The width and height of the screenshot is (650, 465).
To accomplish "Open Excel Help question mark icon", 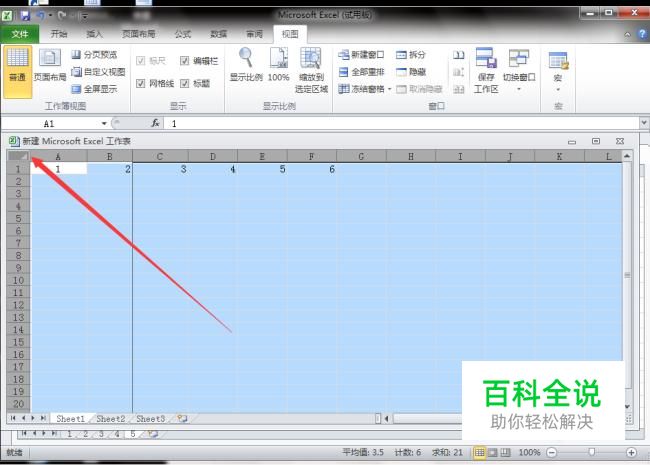I will point(642,34).
